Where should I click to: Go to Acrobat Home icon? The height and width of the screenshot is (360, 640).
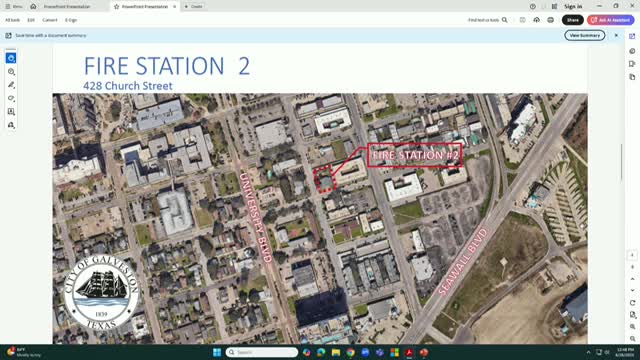point(33,7)
